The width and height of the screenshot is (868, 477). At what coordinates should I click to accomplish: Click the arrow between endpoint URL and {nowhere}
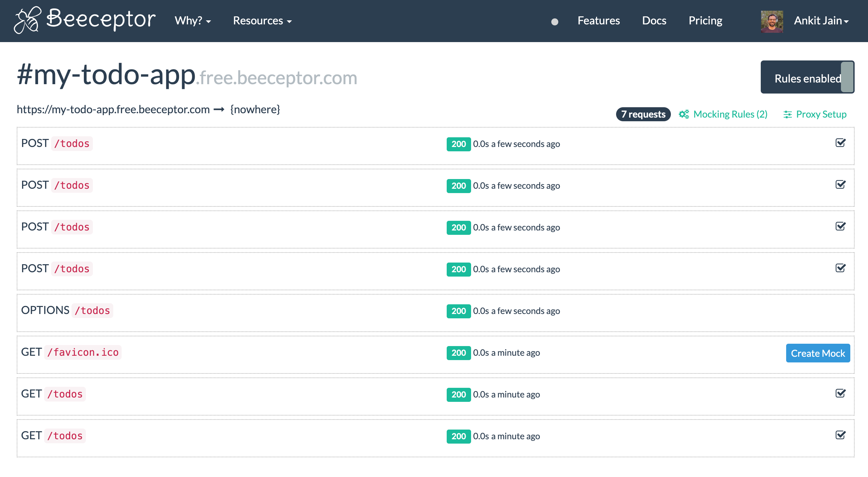tap(220, 109)
